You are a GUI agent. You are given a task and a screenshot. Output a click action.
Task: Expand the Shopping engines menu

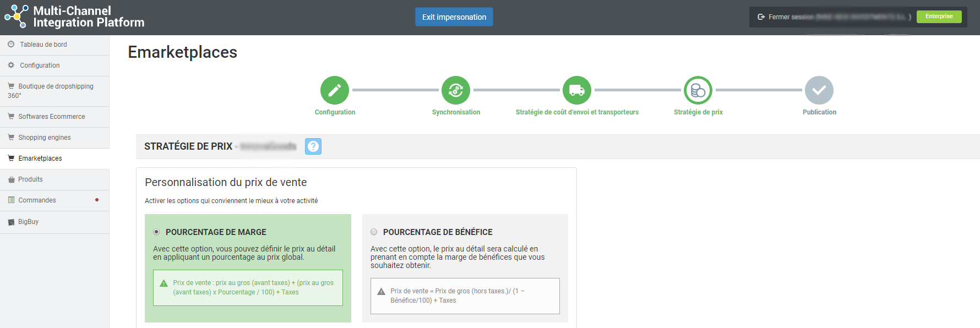point(45,138)
